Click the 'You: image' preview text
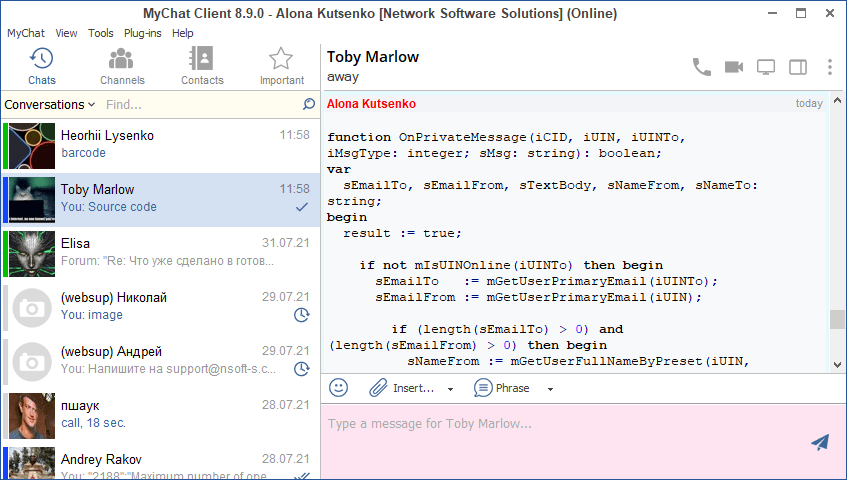 coord(92,315)
